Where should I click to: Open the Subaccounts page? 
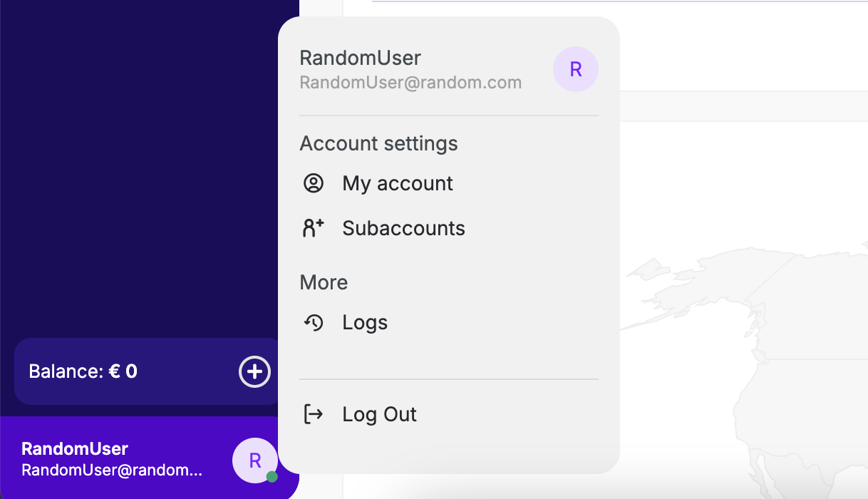pos(403,227)
